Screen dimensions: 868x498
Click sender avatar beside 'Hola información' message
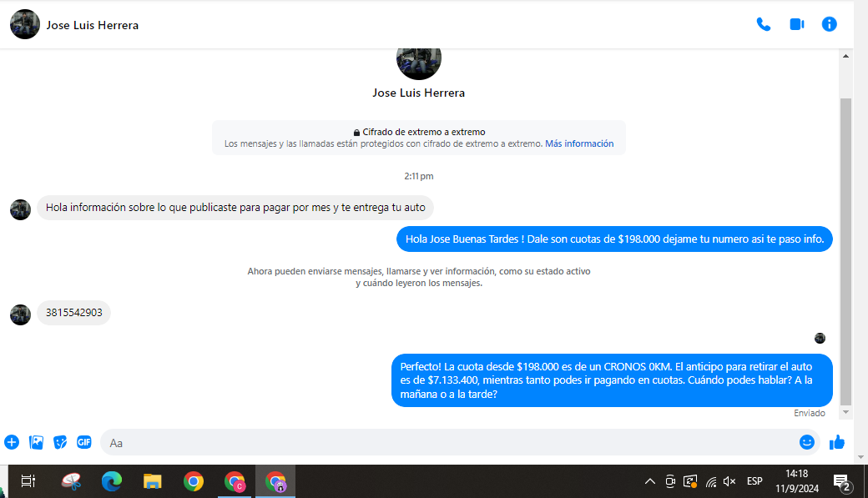[x=21, y=209]
